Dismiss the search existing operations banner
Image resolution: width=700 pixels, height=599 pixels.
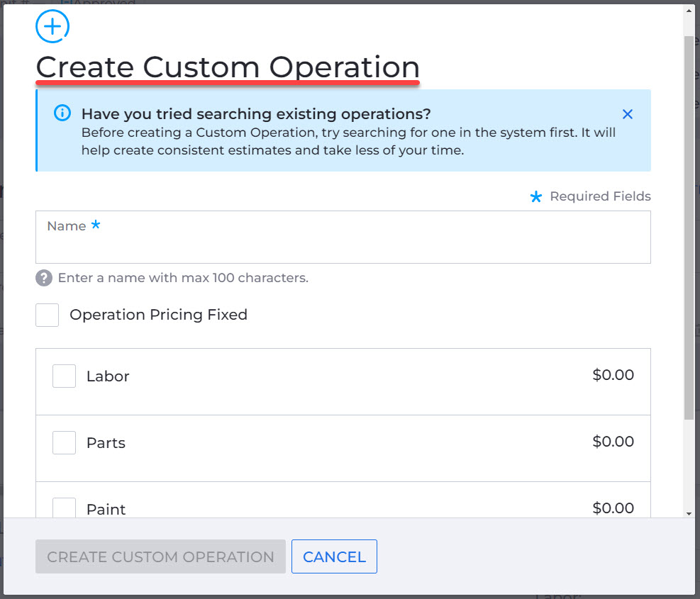[627, 114]
